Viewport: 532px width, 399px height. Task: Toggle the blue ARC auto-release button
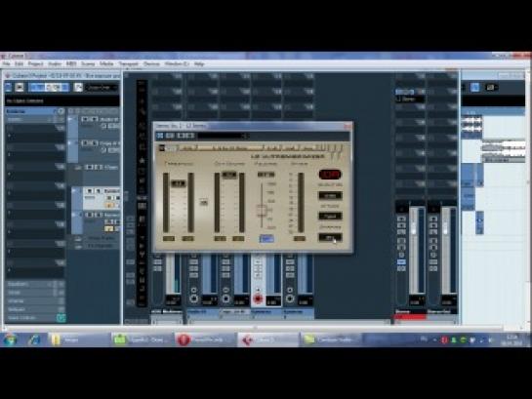(266, 239)
